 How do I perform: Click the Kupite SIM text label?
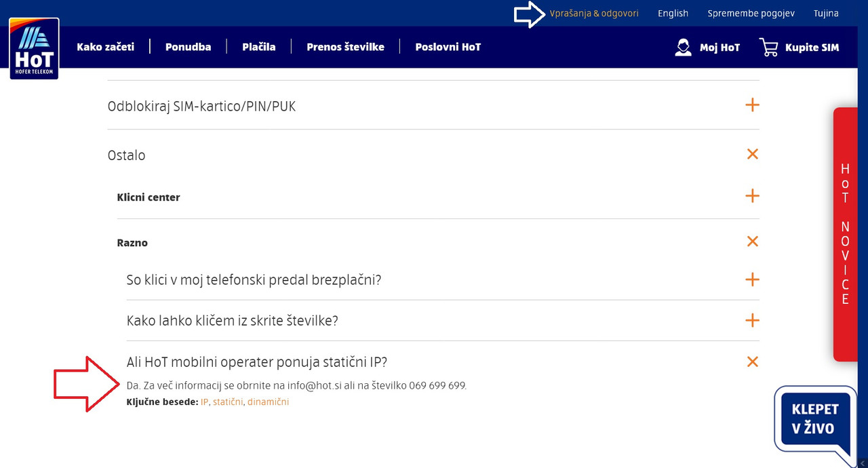(812, 47)
